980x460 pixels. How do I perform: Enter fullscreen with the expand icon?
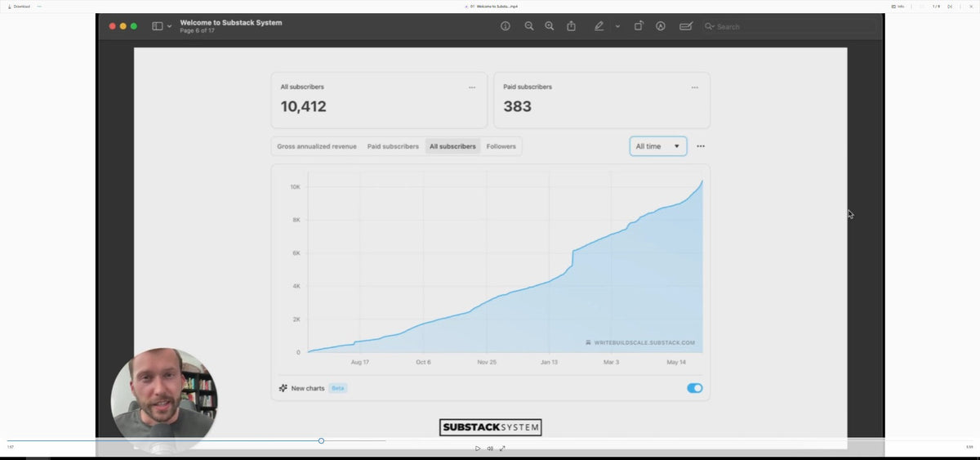coord(502,448)
